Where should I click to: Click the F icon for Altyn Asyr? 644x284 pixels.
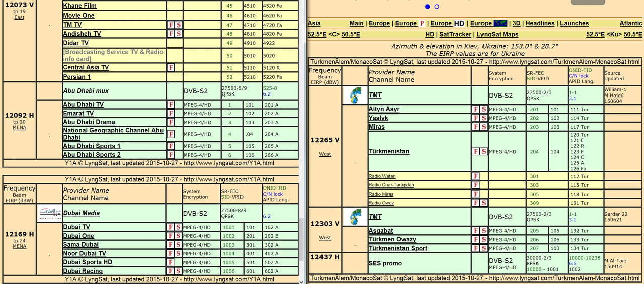(x=476, y=109)
